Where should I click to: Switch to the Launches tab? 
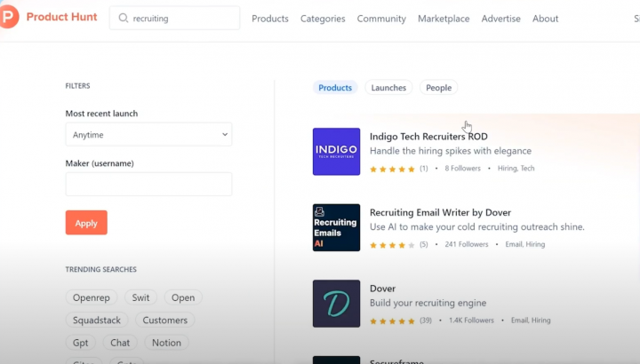click(x=388, y=88)
